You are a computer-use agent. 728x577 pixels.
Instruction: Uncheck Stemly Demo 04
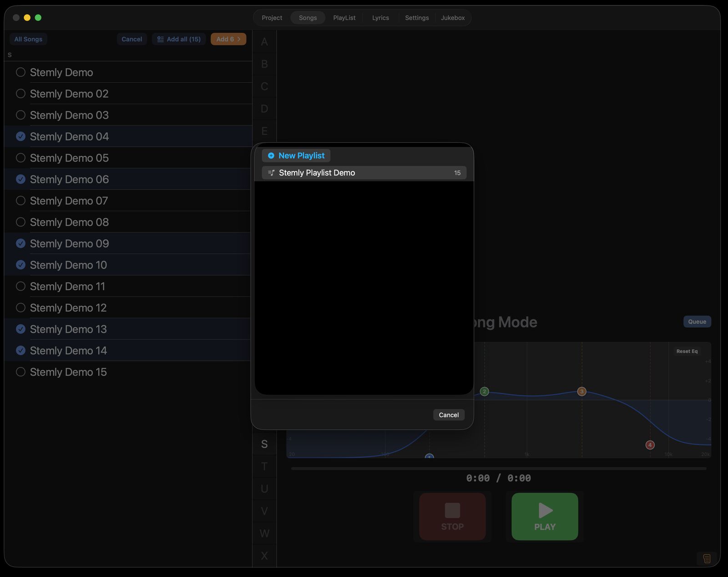click(20, 136)
